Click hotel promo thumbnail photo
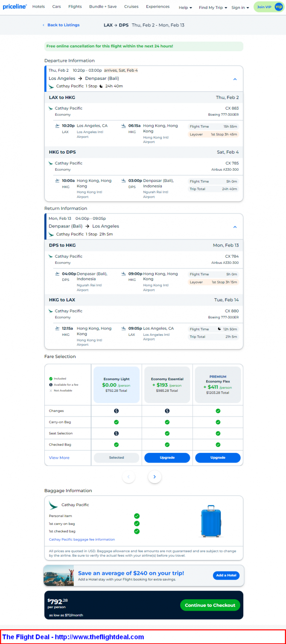The width and height of the screenshot is (286, 644). (59, 575)
